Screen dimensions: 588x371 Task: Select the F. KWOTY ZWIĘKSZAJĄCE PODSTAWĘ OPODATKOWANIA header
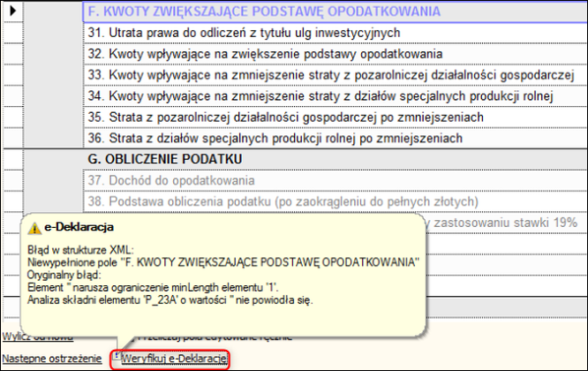(335, 11)
